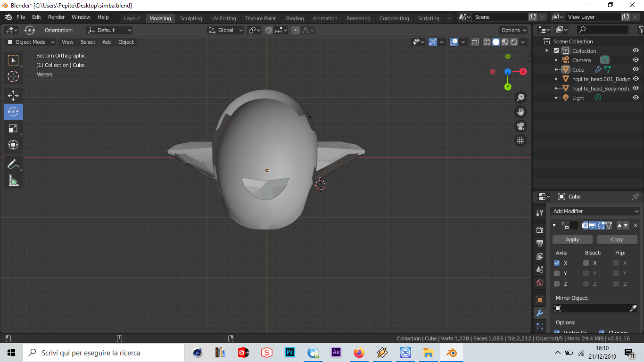The image size is (644, 362).
Task: Open the Active Tool properties tab
Action: pyautogui.click(x=540, y=213)
